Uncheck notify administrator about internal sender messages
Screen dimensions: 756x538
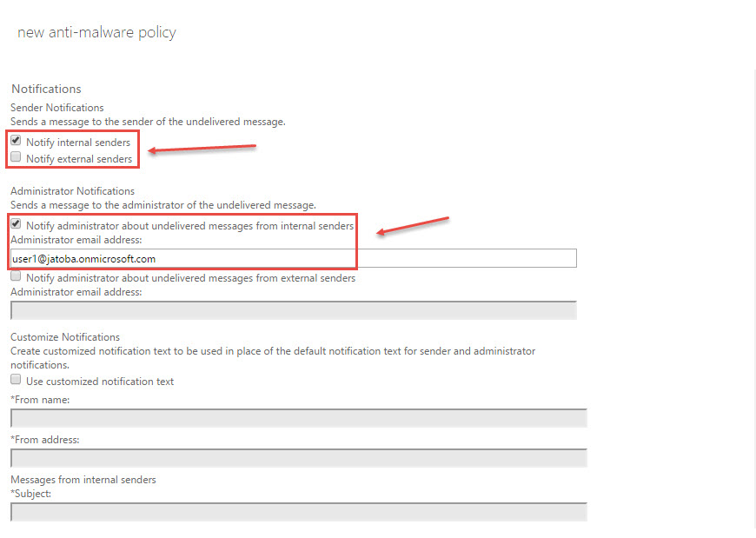15,224
